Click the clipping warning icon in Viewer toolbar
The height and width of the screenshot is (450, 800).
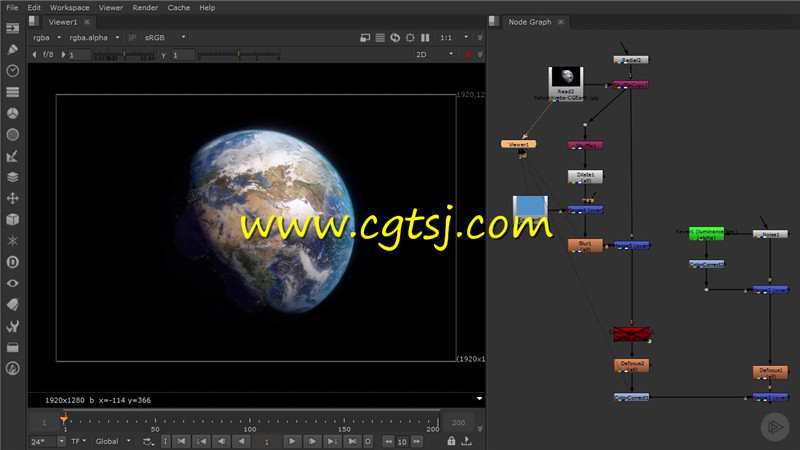click(x=365, y=38)
